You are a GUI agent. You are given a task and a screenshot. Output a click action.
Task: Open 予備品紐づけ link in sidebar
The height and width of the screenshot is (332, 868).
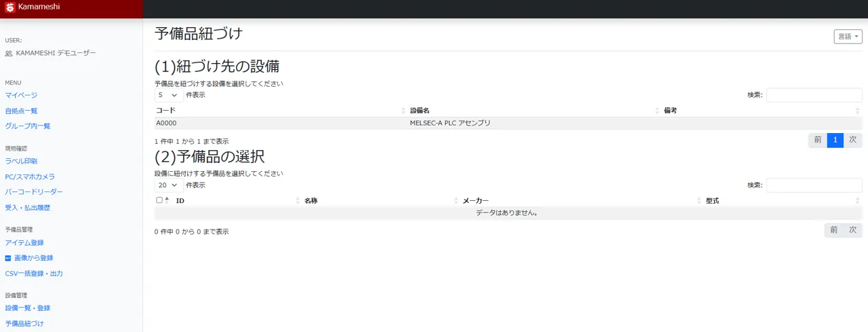[x=24, y=324]
